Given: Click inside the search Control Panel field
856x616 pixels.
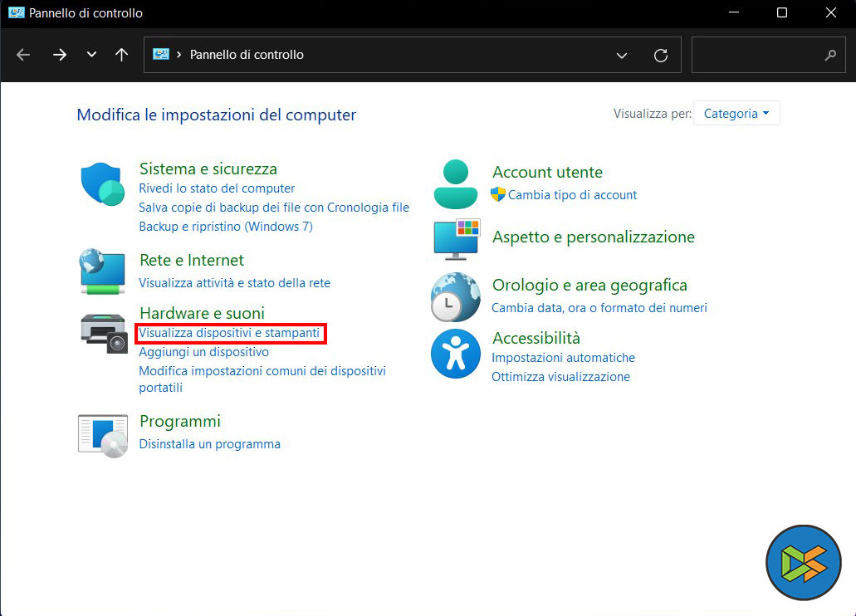Looking at the screenshot, I should 767,55.
